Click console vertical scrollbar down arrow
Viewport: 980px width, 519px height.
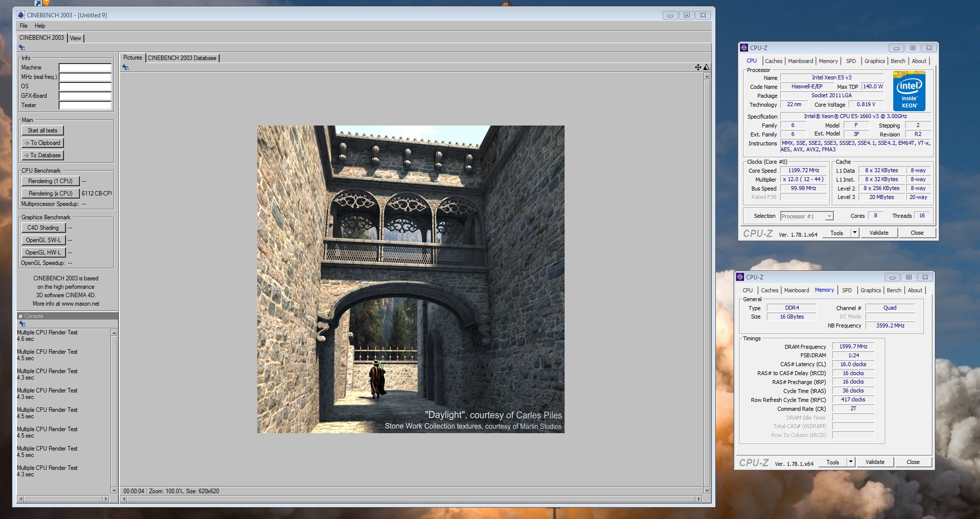[x=114, y=490]
